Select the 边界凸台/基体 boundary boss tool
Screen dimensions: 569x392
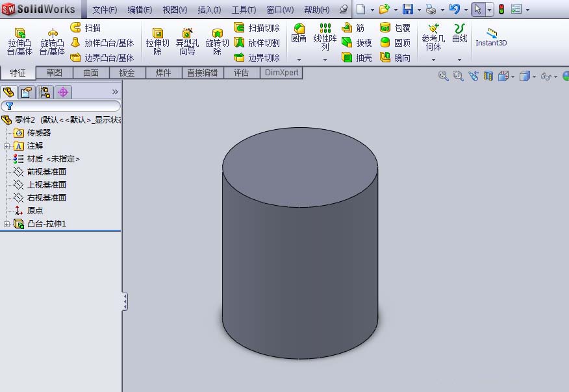click(102, 57)
